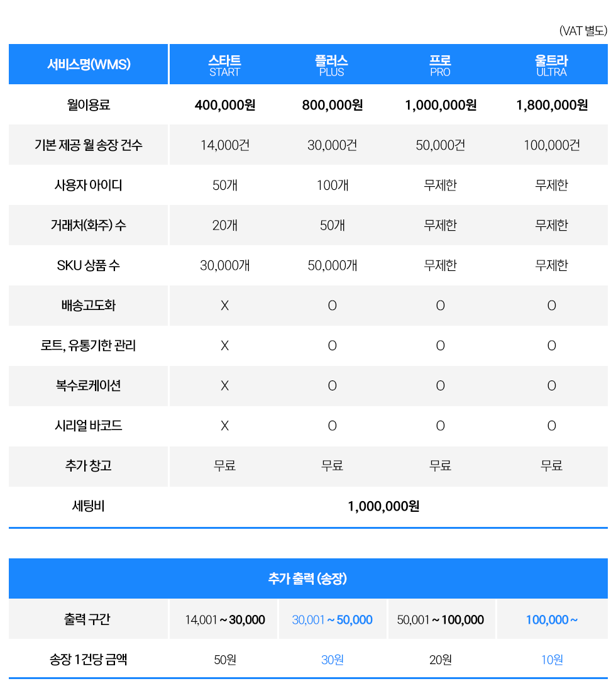Viewport: 616px width, 686px height.
Task: Click the 시리얼 바코드 row label
Action: pyautogui.click(x=89, y=426)
